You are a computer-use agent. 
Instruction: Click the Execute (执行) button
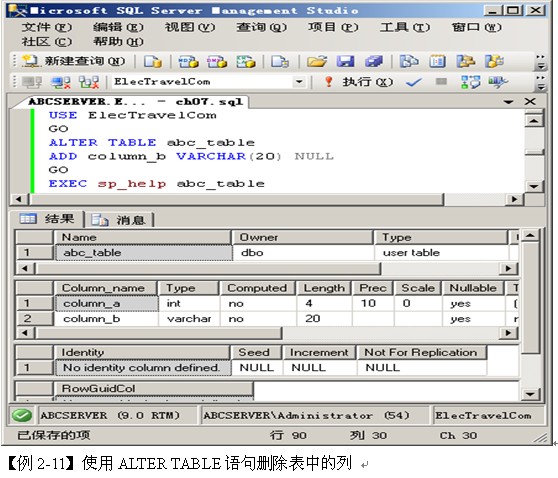tap(359, 82)
